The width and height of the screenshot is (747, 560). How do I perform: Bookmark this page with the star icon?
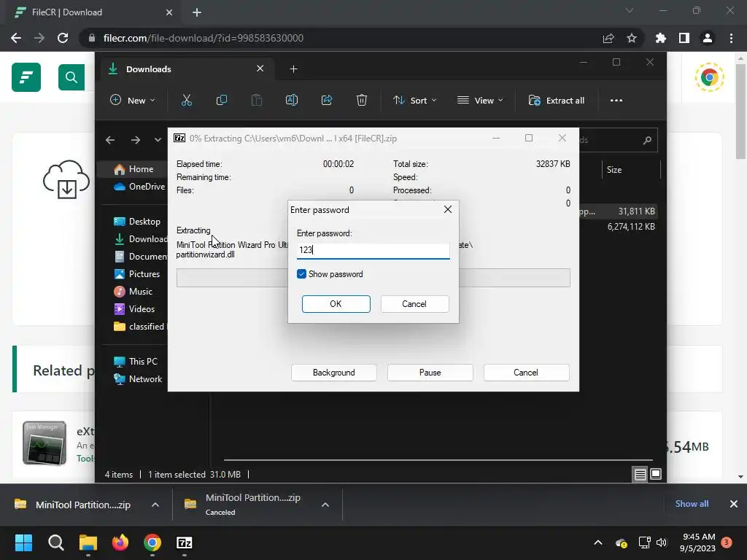click(x=632, y=38)
